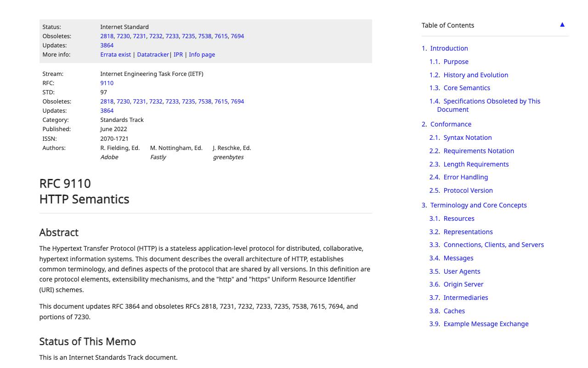Click the Fastly affiliation text
Image resolution: width=588 pixels, height=368 pixels.
(x=158, y=157)
